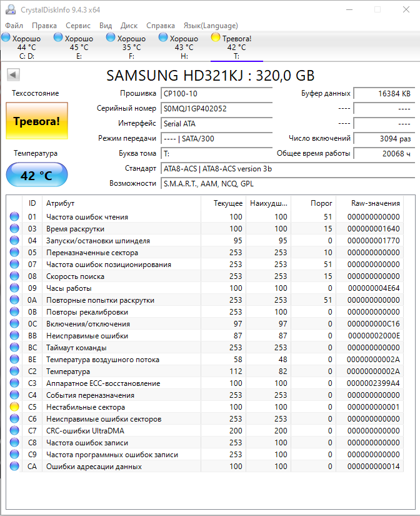Click the power-on count 3094 раз

click(x=384, y=139)
